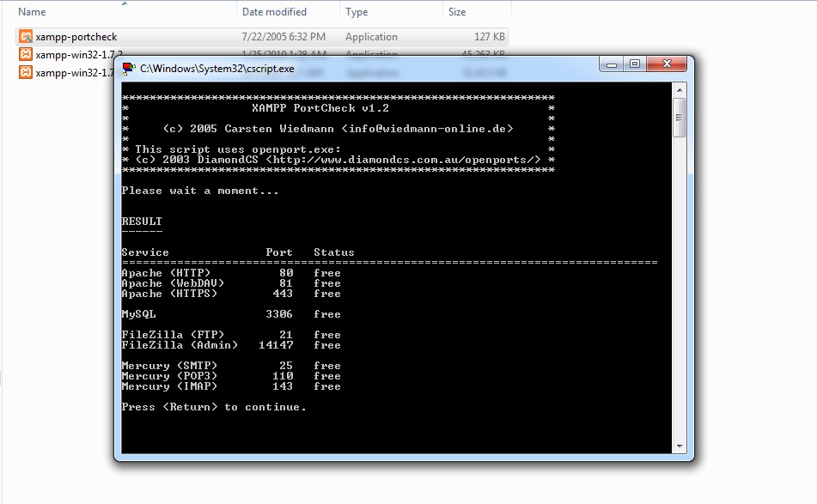Click the Apache (HTTP) port 80 row
The image size is (817, 504).
[x=231, y=273]
